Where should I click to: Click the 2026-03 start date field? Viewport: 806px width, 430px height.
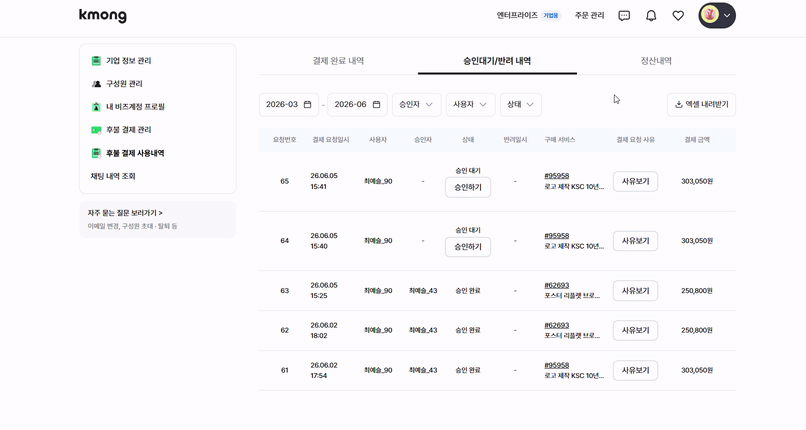tap(289, 104)
